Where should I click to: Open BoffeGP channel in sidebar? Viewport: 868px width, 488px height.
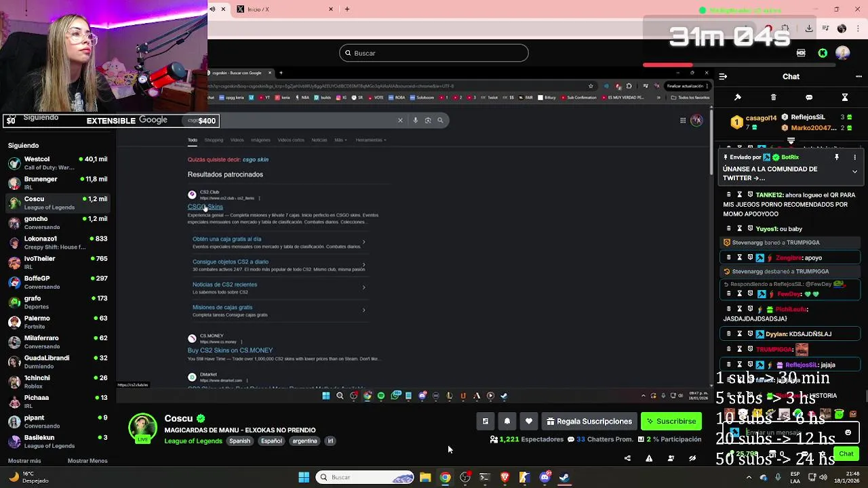coord(58,282)
